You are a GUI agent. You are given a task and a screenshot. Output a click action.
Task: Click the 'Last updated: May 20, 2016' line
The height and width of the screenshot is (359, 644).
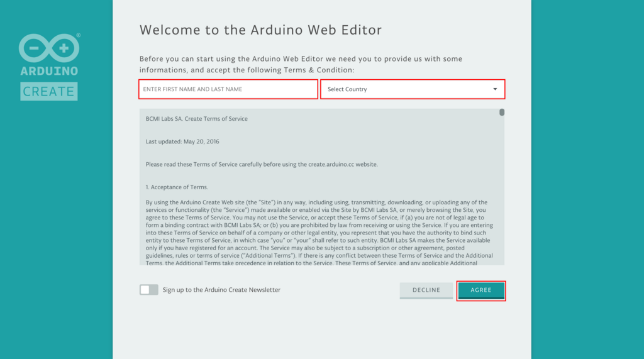(182, 141)
